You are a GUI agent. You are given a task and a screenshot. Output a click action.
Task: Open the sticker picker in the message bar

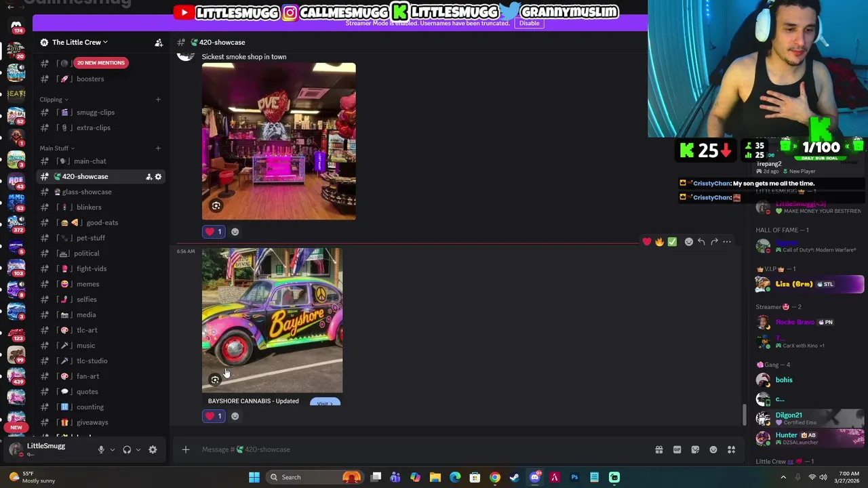point(695,449)
